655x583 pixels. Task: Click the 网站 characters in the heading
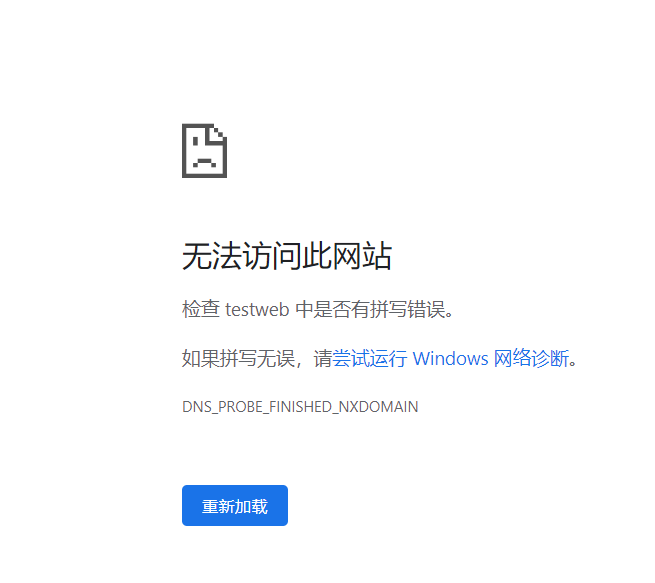pyautogui.click(x=362, y=256)
